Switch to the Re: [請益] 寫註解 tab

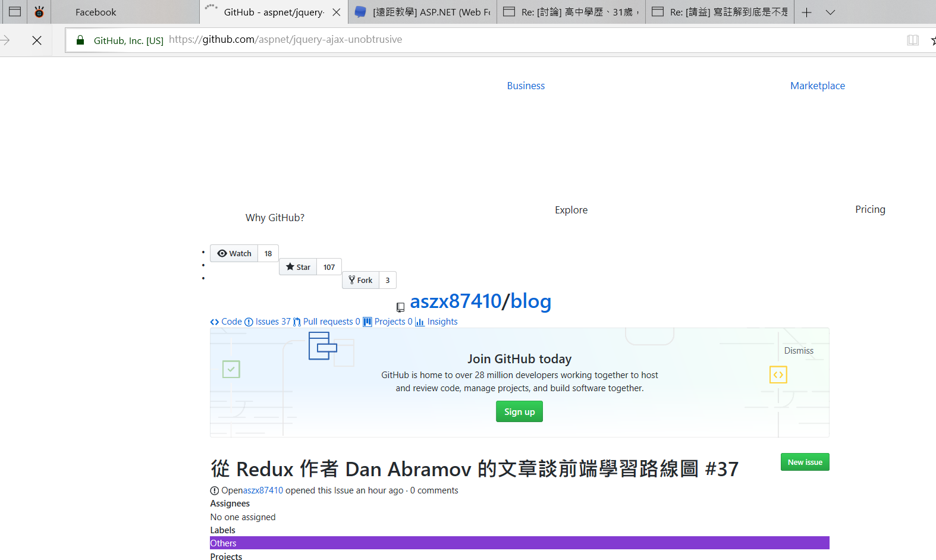(720, 12)
